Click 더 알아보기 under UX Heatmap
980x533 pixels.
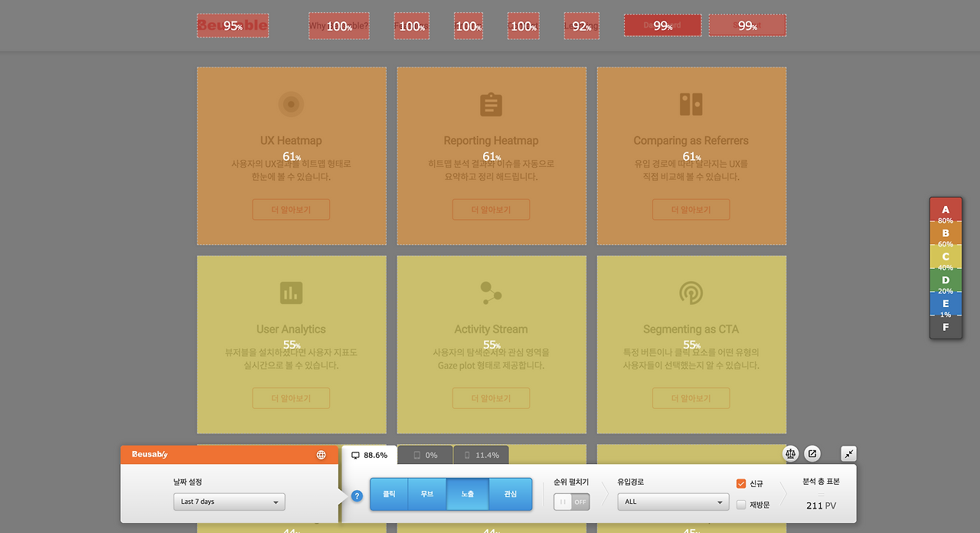[291, 210]
